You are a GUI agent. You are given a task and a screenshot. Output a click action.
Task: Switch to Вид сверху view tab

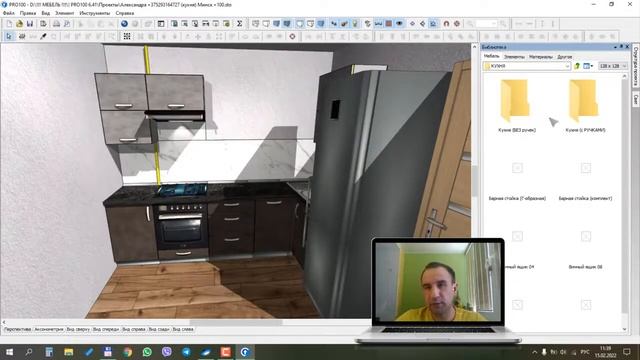[78, 329]
